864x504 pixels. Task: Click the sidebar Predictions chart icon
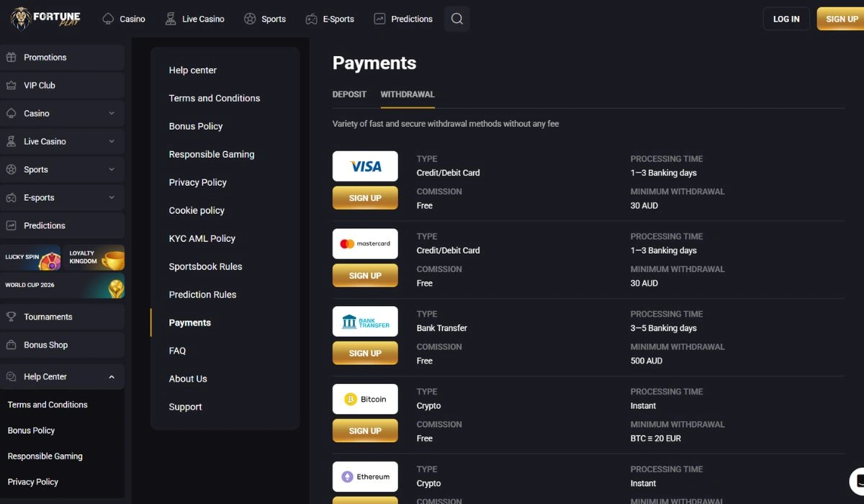point(11,225)
